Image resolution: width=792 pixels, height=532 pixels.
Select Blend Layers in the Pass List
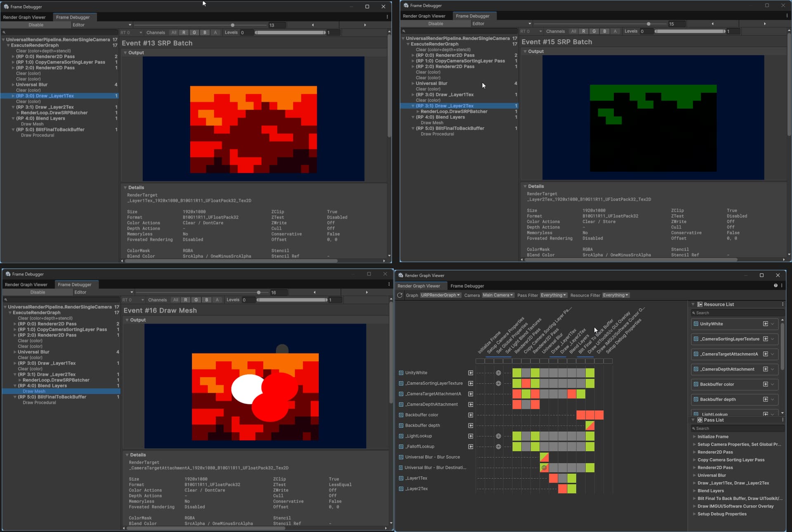click(711, 491)
